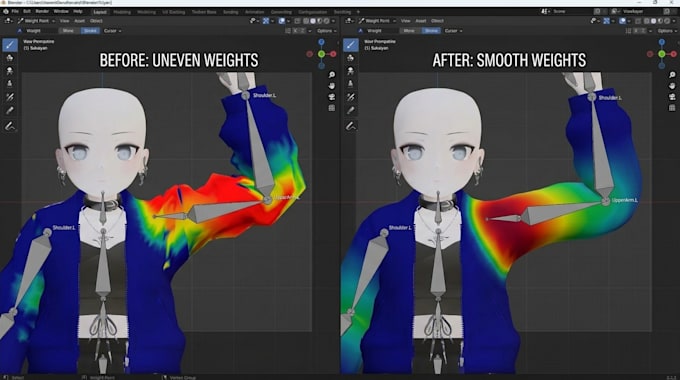Add a new workspace with the plus tab
The width and height of the screenshot is (680, 380).
click(x=358, y=12)
